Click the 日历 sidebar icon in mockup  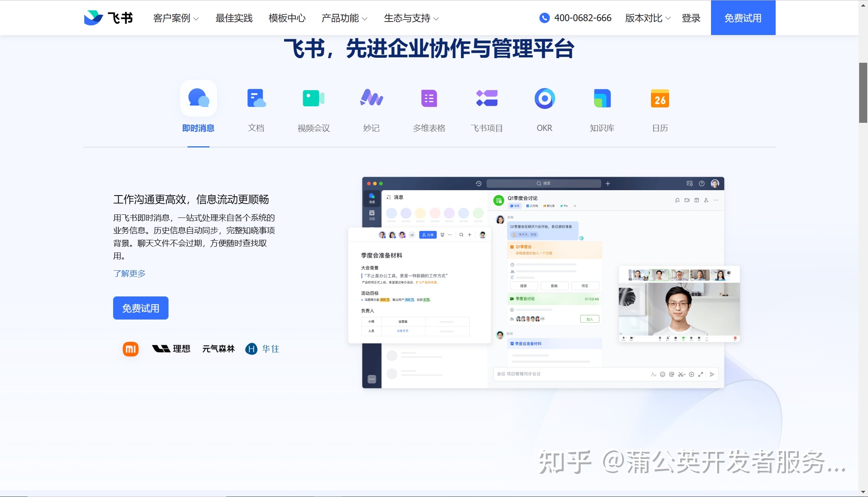(372, 215)
